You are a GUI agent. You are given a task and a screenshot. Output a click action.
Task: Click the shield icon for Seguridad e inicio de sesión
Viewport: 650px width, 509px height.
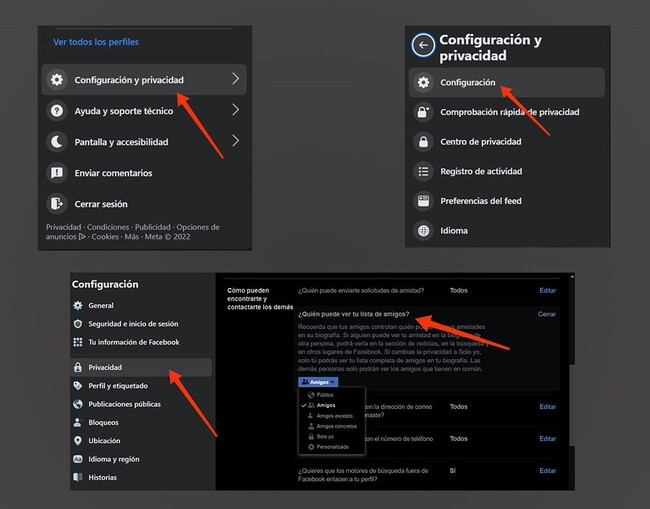[78, 324]
